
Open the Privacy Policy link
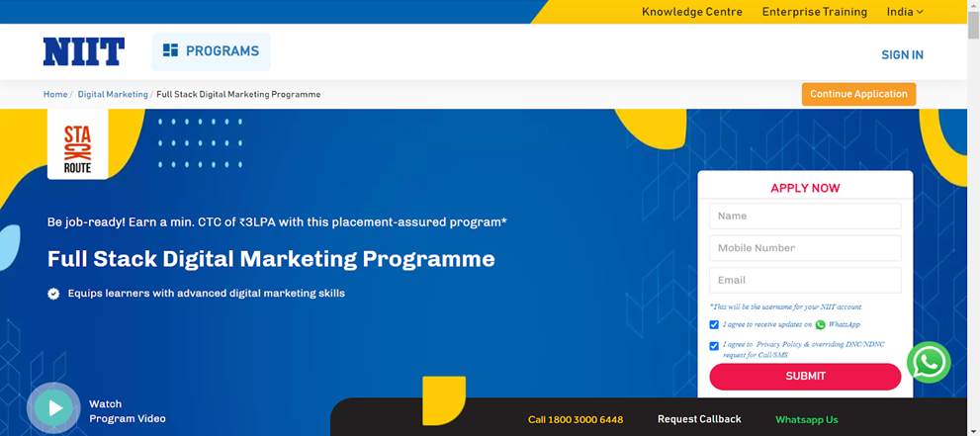[779, 344]
